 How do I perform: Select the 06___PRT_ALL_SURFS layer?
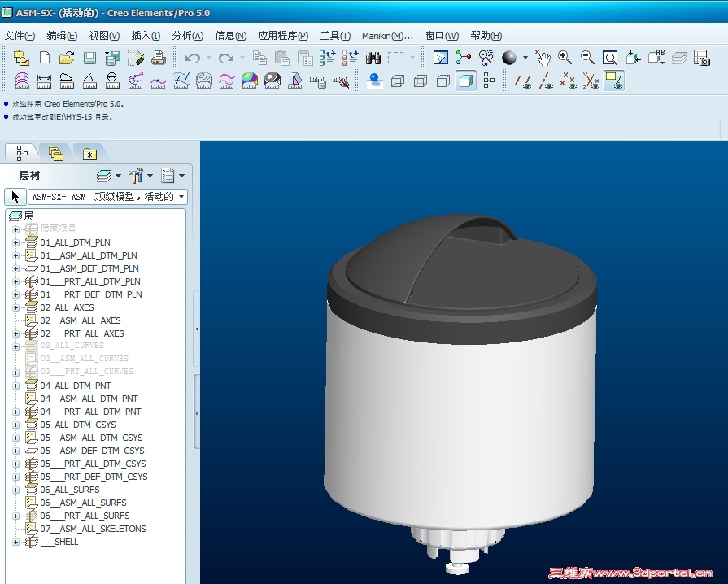pyautogui.click(x=85, y=516)
